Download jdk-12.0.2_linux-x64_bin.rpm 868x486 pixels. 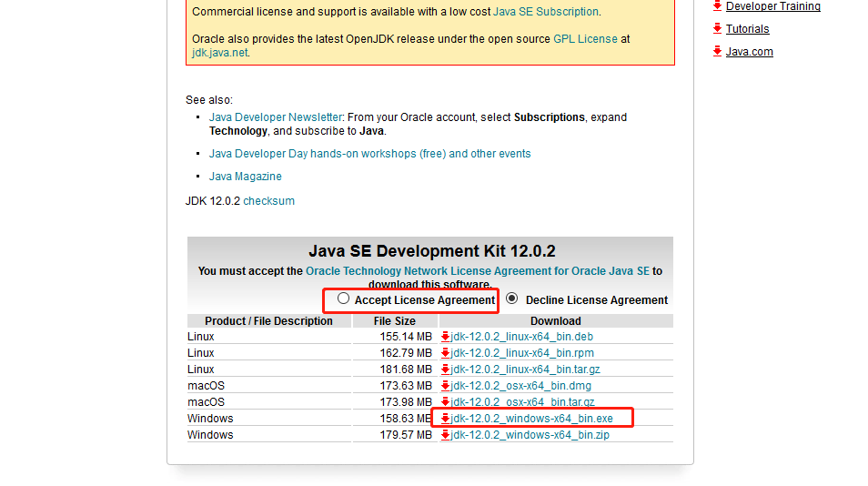pos(522,353)
